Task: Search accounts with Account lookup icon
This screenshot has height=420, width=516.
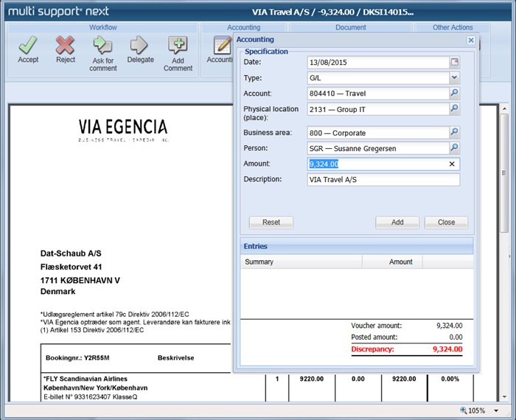Action: [455, 93]
